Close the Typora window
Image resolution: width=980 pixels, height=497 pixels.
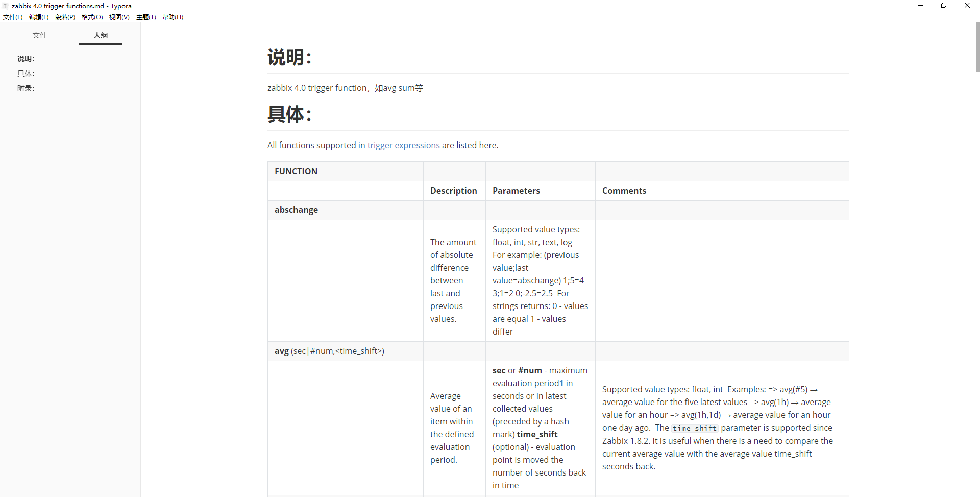tap(967, 6)
